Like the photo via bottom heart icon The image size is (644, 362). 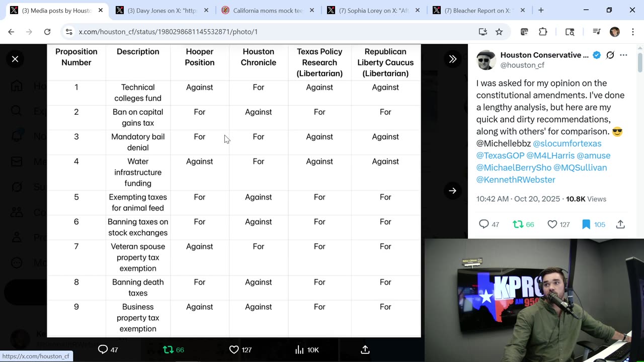(234, 349)
